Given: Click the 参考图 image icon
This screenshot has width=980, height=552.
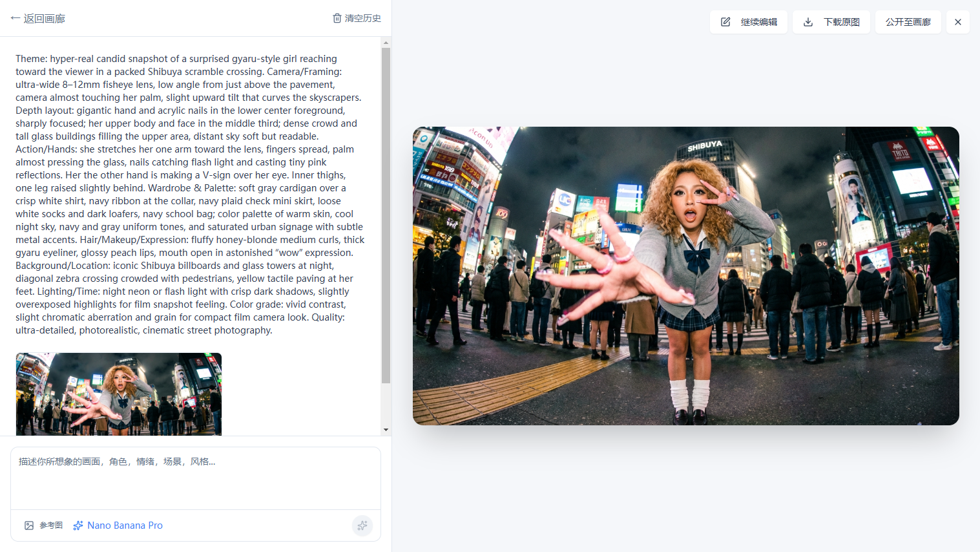Looking at the screenshot, I should pyautogui.click(x=29, y=525).
